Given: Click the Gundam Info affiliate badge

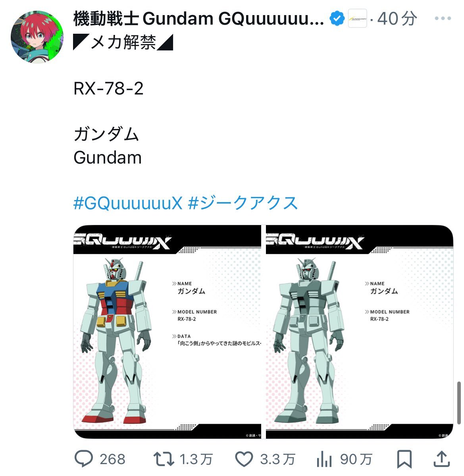Looking at the screenshot, I should (358, 19).
